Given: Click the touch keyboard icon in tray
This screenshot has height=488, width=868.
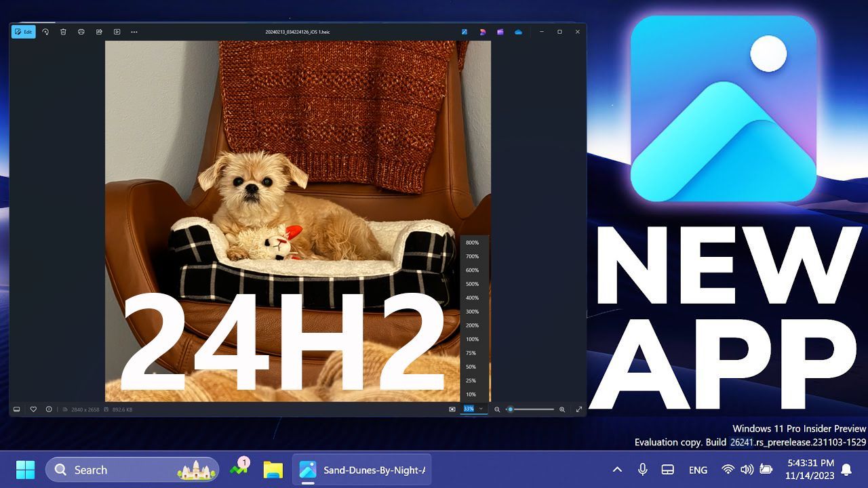Looking at the screenshot, I should (x=667, y=470).
